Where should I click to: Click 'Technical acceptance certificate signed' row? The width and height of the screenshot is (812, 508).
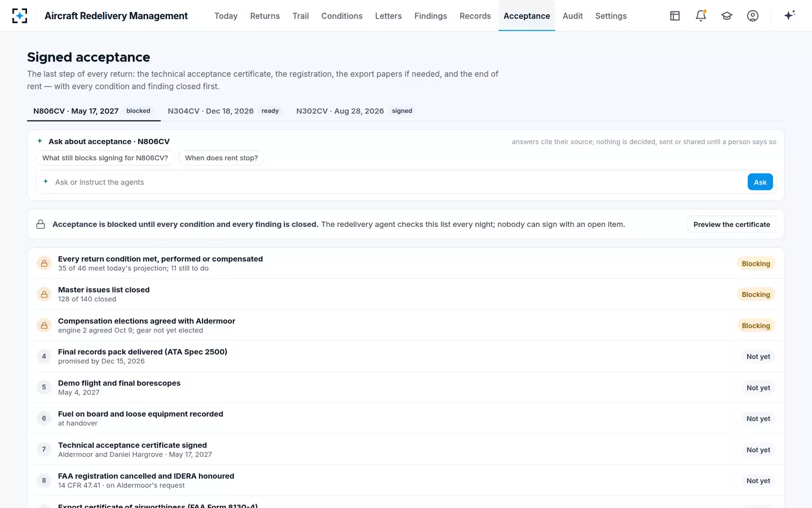[x=405, y=449]
